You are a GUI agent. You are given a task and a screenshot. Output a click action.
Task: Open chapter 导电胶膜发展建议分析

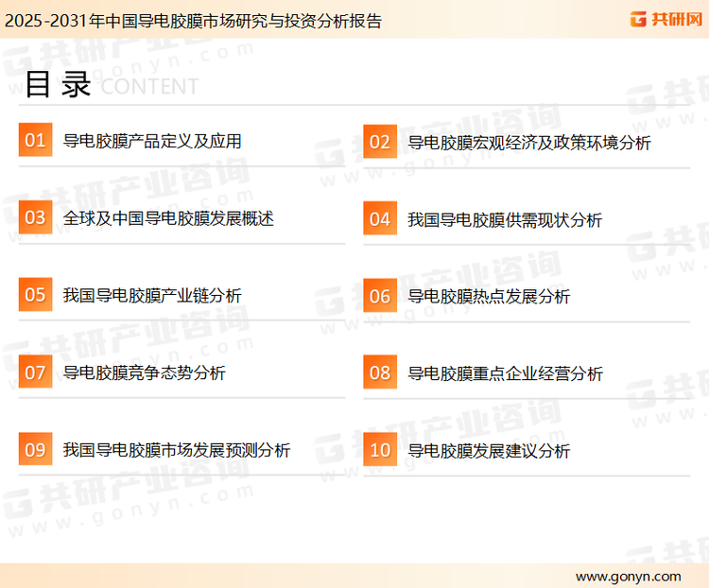pos(489,451)
